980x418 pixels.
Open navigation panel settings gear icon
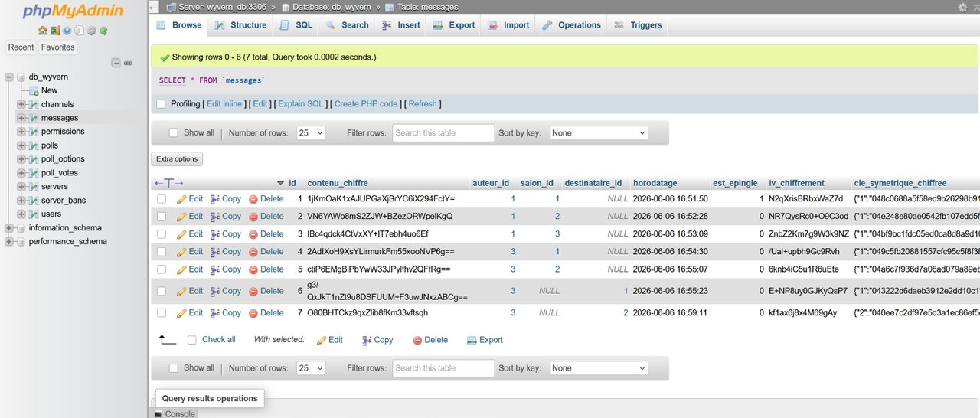click(x=91, y=31)
